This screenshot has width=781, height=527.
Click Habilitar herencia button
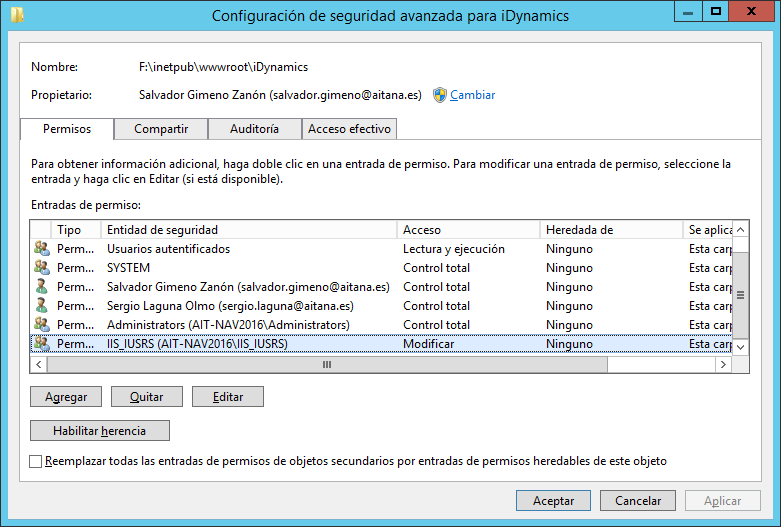tap(100, 430)
